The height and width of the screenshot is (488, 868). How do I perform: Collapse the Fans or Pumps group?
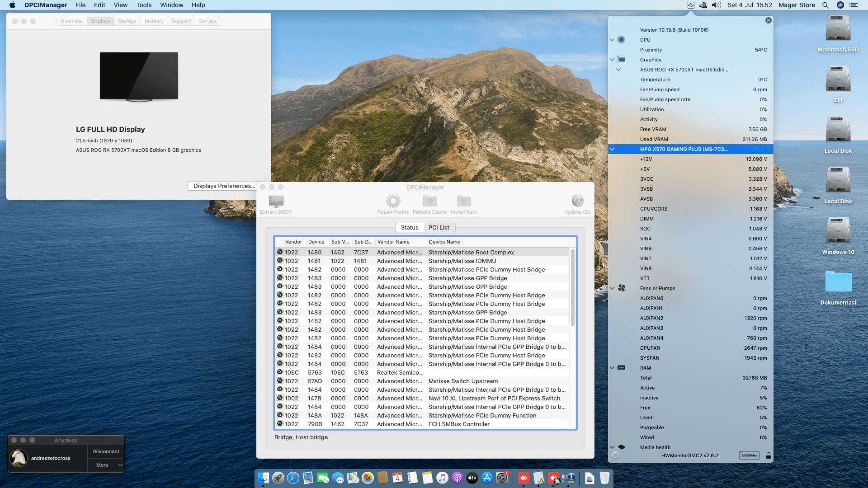click(612, 288)
